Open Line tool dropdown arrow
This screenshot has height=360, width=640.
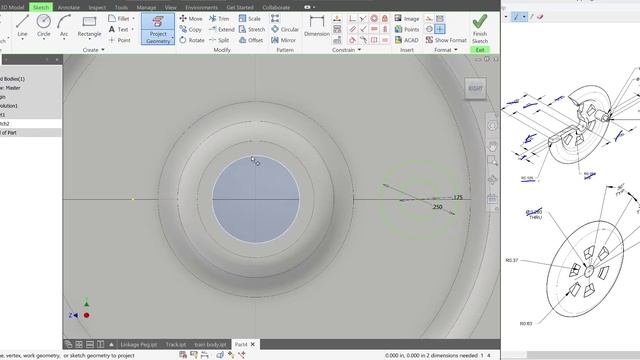point(22,39)
